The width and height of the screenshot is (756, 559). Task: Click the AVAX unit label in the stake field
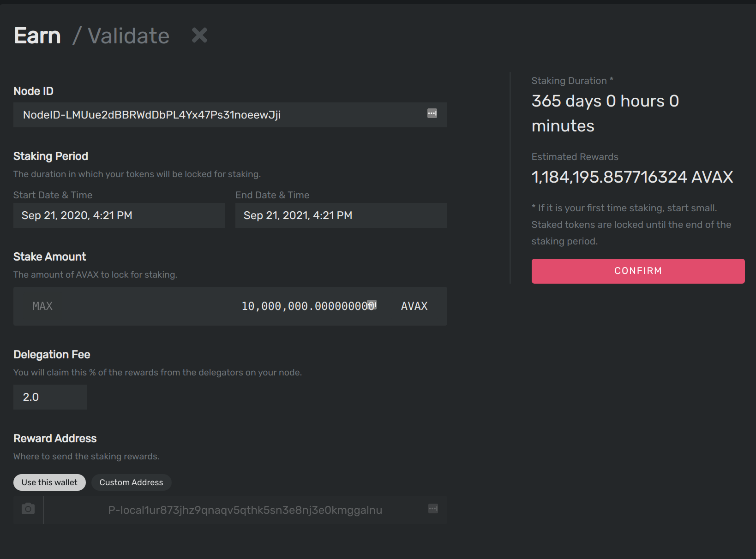point(414,306)
